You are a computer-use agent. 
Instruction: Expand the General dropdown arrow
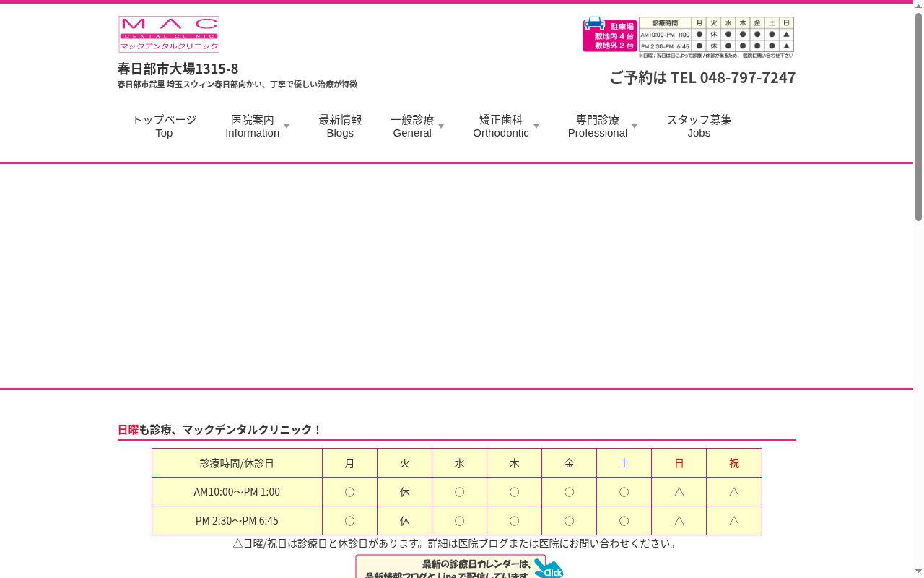[x=441, y=126]
